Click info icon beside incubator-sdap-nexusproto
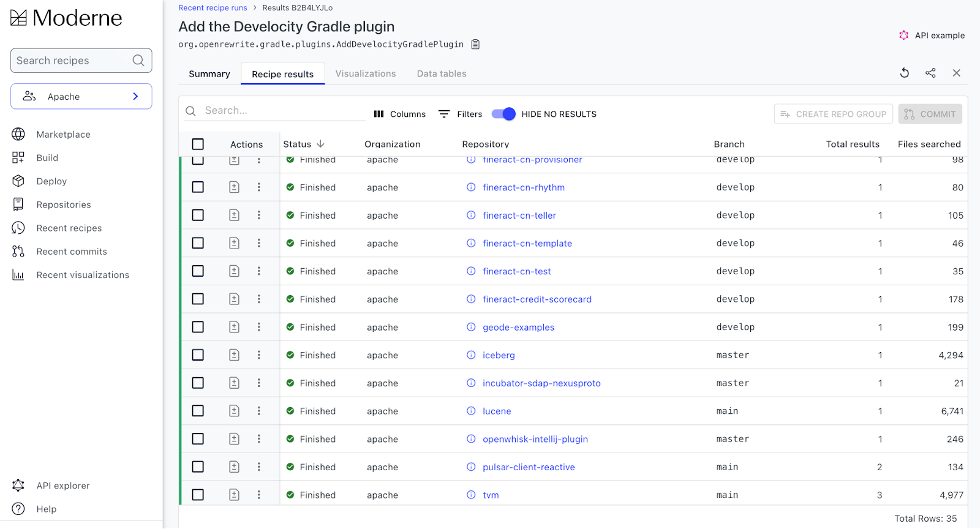This screenshot has width=980, height=529. [471, 383]
